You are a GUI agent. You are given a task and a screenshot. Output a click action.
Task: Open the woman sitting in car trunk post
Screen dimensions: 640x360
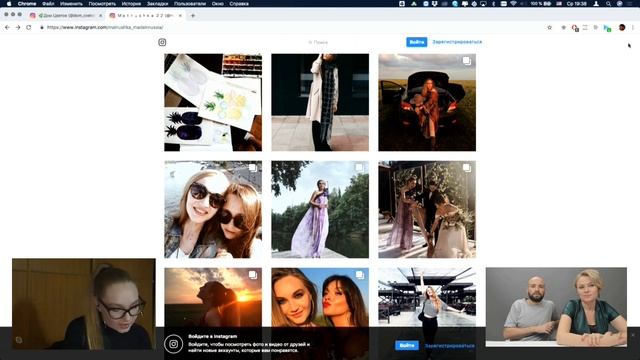pyautogui.click(x=427, y=102)
